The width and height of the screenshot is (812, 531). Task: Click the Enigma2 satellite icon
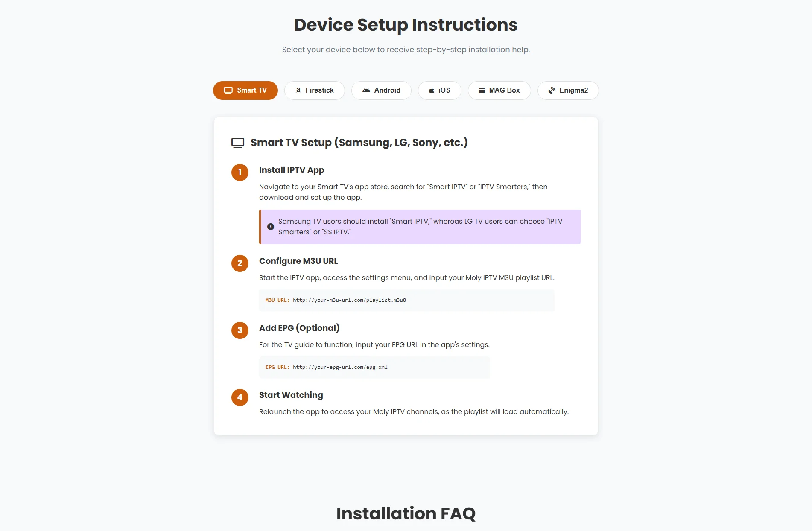pos(552,90)
